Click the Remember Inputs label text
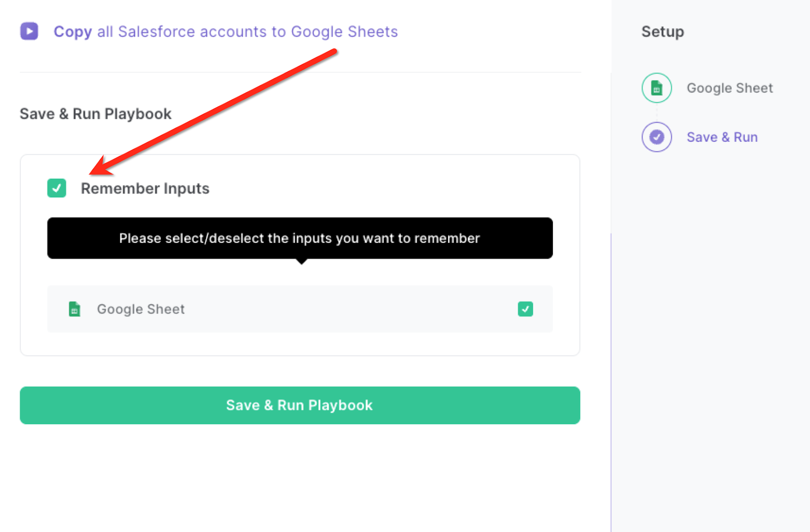The height and width of the screenshot is (532, 810). coord(145,188)
